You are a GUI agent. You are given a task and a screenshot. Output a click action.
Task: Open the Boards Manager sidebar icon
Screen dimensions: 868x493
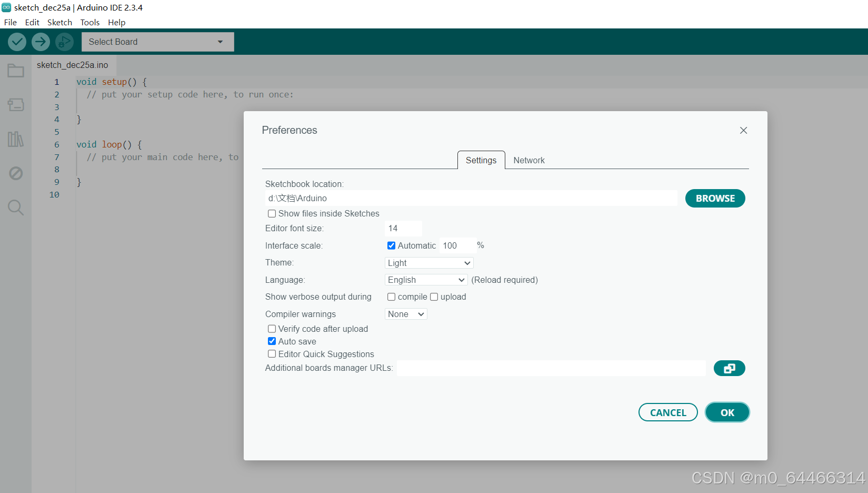click(x=16, y=105)
